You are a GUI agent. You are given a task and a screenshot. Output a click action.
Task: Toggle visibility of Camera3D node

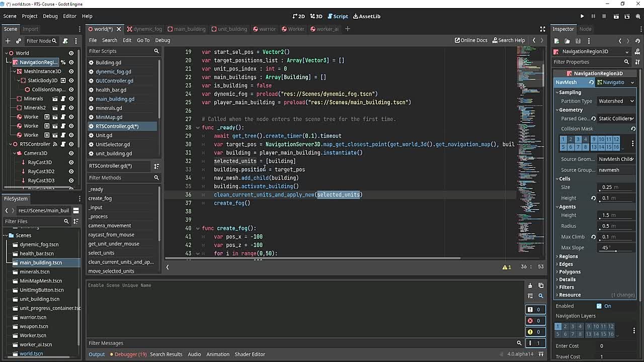pyautogui.click(x=71, y=153)
